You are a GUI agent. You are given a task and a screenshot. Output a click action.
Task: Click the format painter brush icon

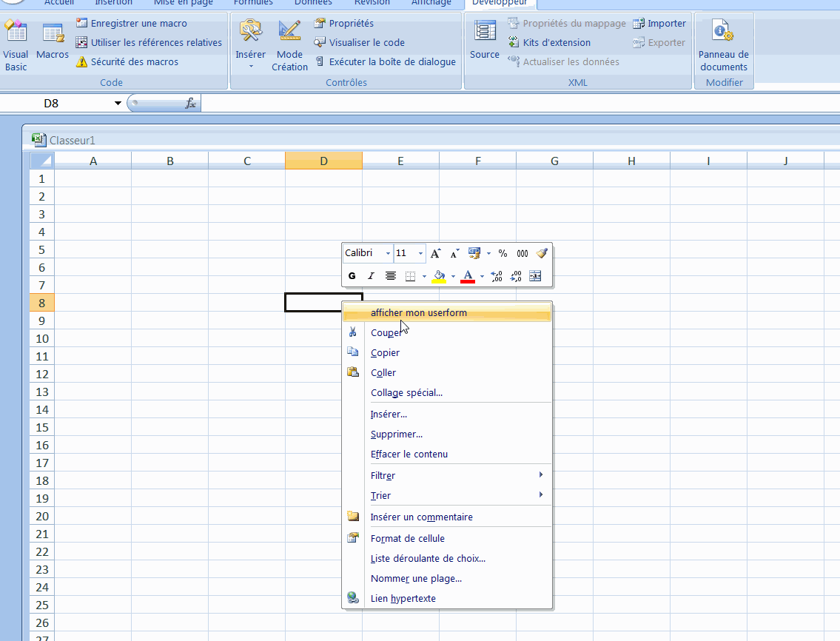point(542,253)
